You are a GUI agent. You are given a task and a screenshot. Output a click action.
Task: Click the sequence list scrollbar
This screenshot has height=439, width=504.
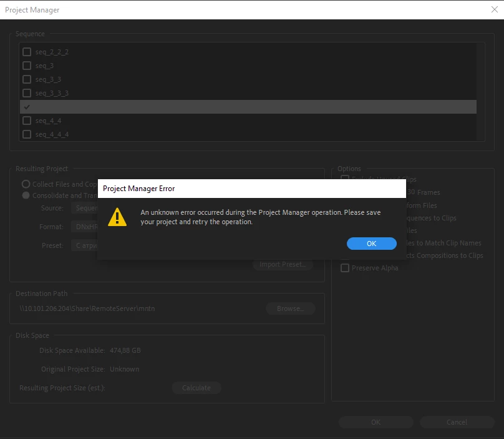pyautogui.click(x=480, y=92)
